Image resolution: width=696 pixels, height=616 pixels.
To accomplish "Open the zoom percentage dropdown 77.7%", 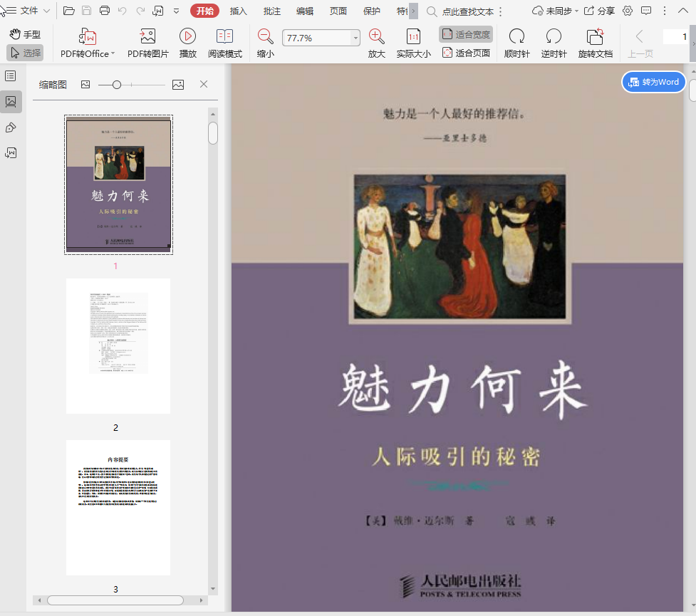I will click(x=355, y=38).
